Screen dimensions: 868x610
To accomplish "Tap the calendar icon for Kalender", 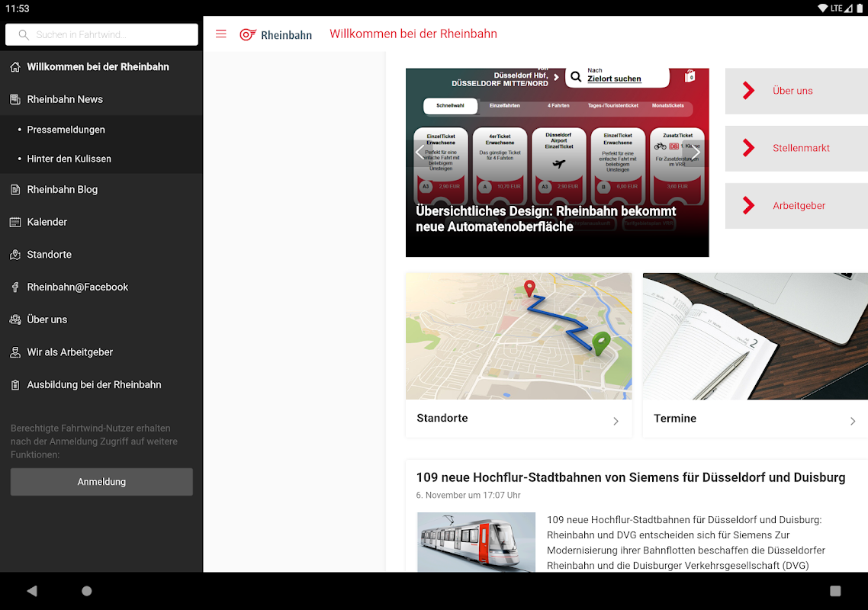I will (x=15, y=222).
